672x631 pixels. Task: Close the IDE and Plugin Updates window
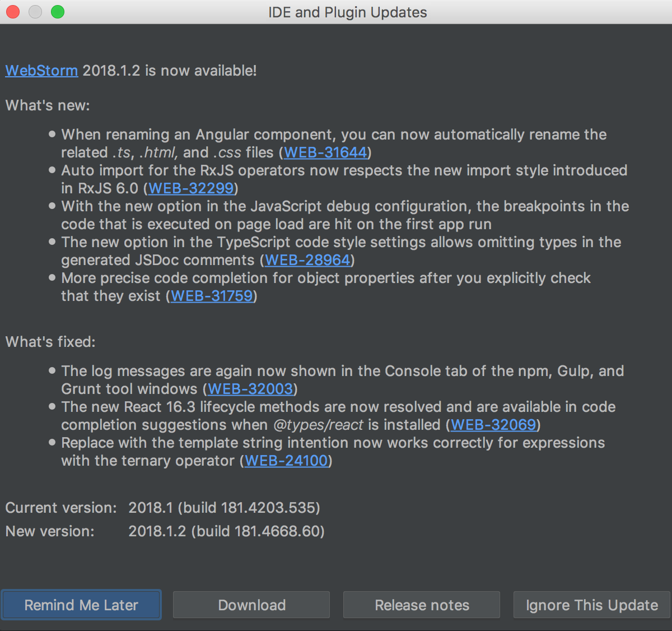(x=13, y=12)
